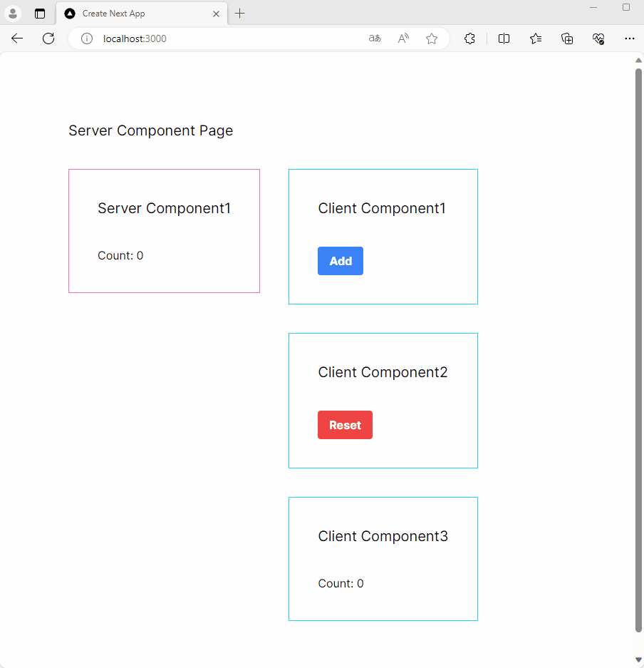Click the scrollbar up arrow
Viewport: 644px width, 668px height.
(x=638, y=61)
